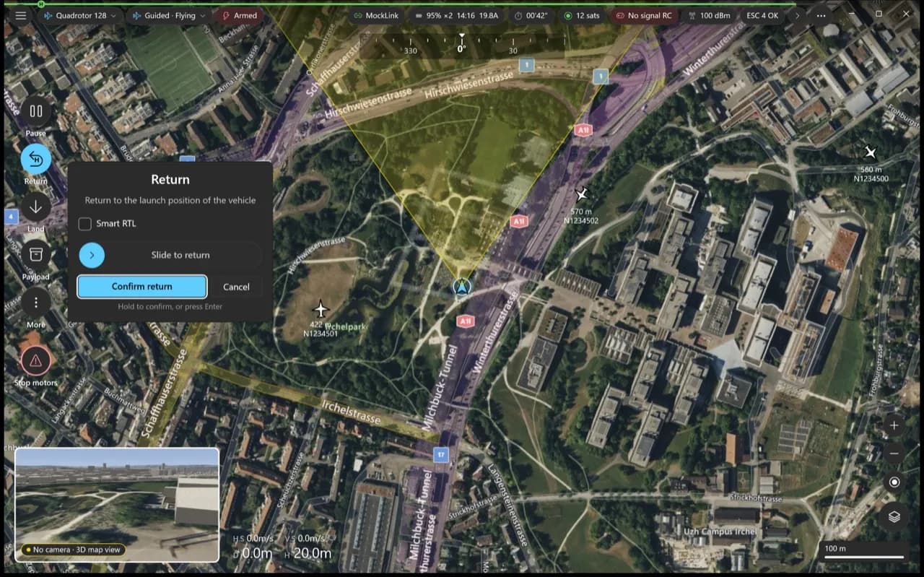The width and height of the screenshot is (924, 577).
Task: Open the 100 dBm signal status
Action: tap(709, 15)
